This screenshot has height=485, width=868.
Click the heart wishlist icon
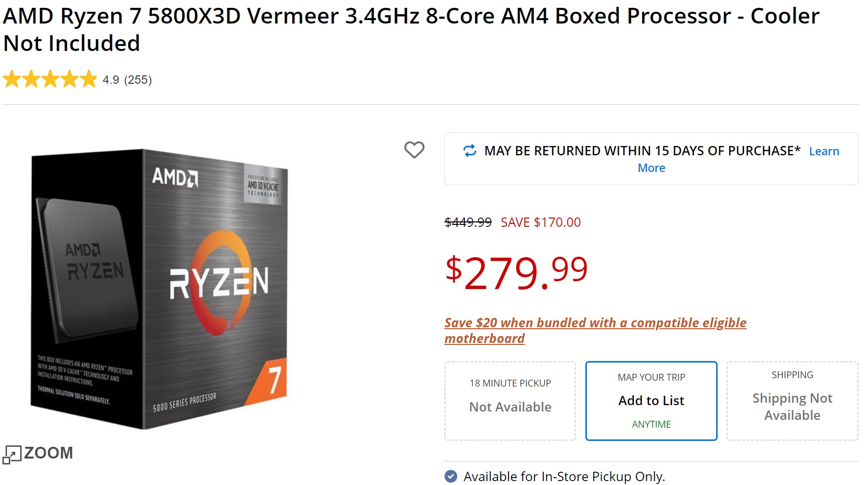414,150
